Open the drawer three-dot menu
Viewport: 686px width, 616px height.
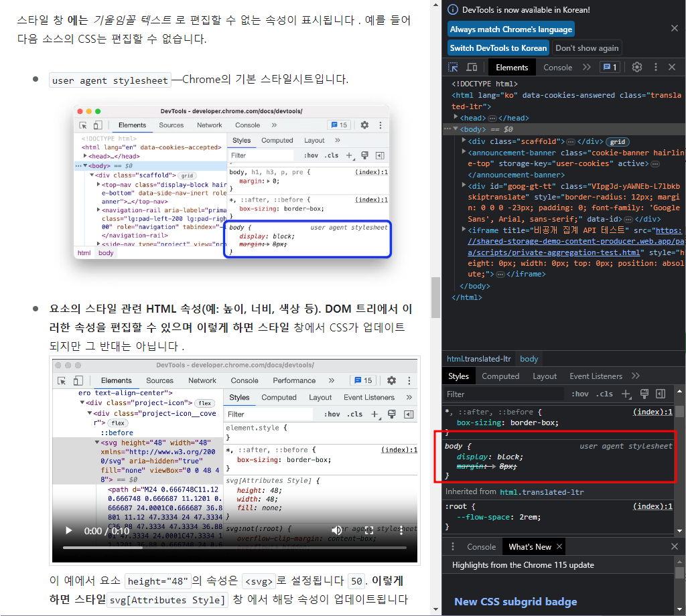point(453,546)
